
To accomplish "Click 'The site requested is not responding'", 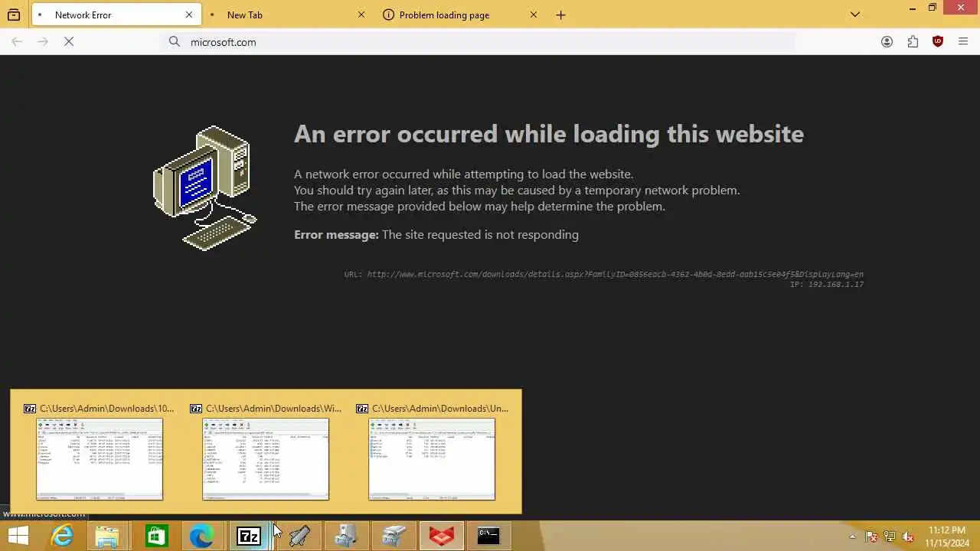I will [480, 235].
